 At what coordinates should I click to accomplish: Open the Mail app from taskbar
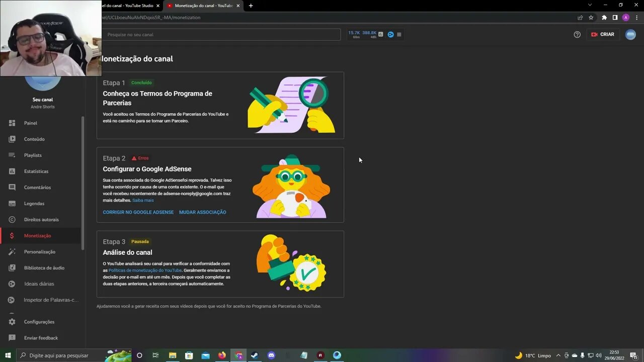click(x=205, y=355)
